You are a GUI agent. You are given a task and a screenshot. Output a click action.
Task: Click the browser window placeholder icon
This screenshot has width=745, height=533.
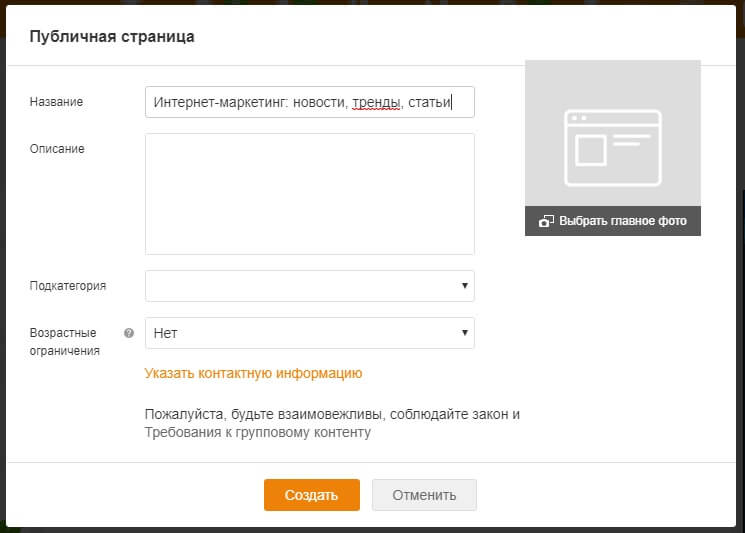[x=612, y=148]
